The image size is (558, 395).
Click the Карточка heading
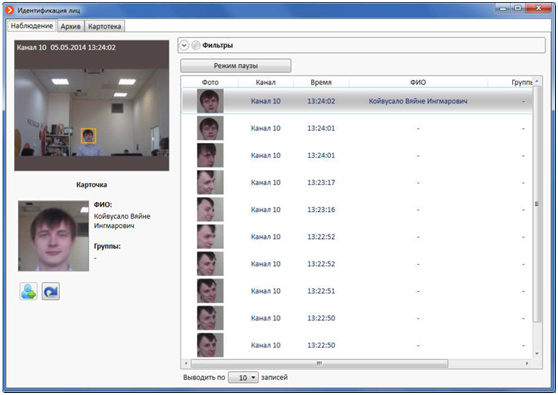pos(91,185)
